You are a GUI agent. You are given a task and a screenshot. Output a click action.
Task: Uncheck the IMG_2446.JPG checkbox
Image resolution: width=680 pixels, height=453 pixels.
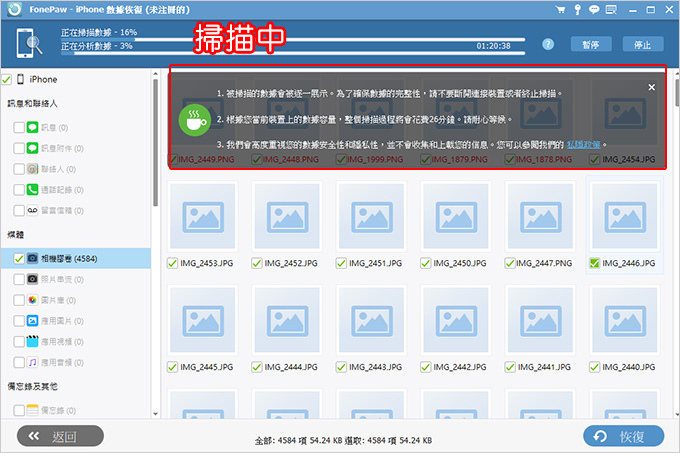(594, 263)
